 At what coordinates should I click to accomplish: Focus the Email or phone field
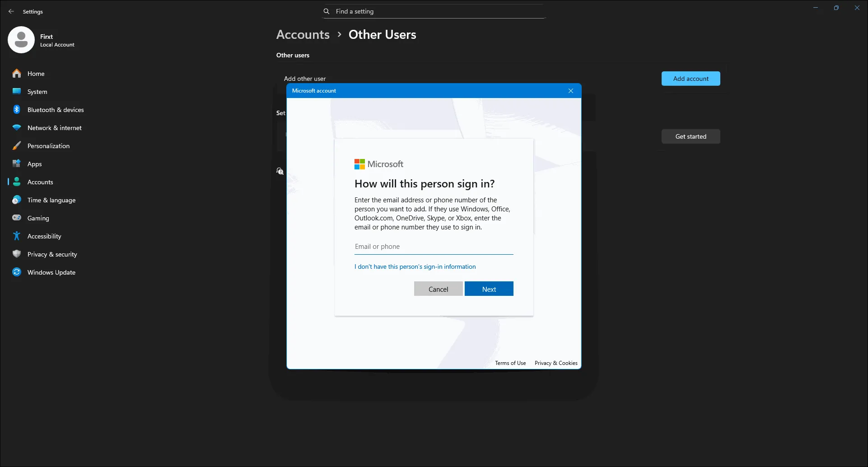coord(434,247)
